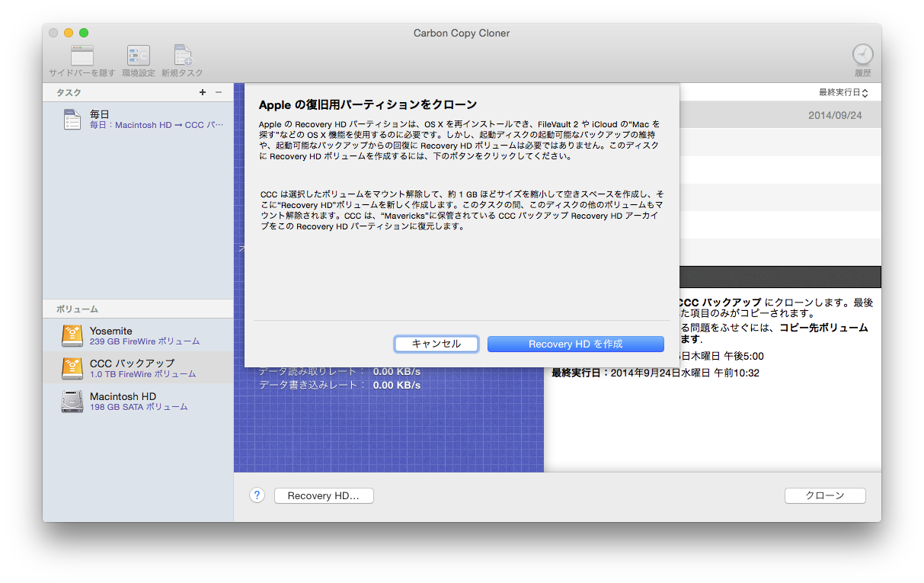Select the 毎日 task in sidebar
The image size is (924, 583).
[138, 120]
